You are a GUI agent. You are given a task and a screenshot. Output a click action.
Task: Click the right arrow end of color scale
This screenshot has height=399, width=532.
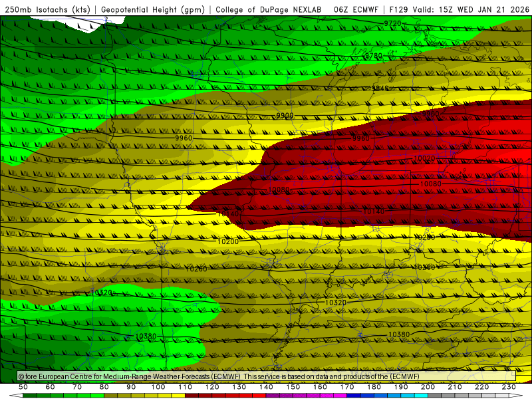(516, 396)
